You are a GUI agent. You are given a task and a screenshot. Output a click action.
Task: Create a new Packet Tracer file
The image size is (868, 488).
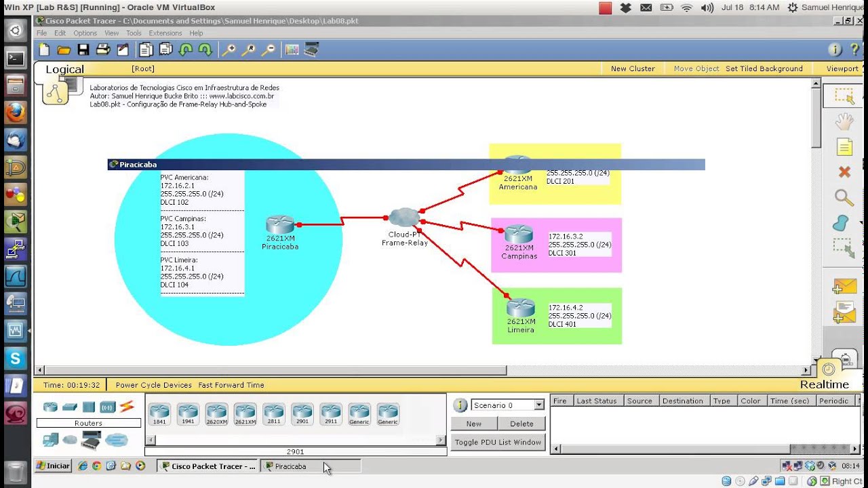tap(45, 49)
